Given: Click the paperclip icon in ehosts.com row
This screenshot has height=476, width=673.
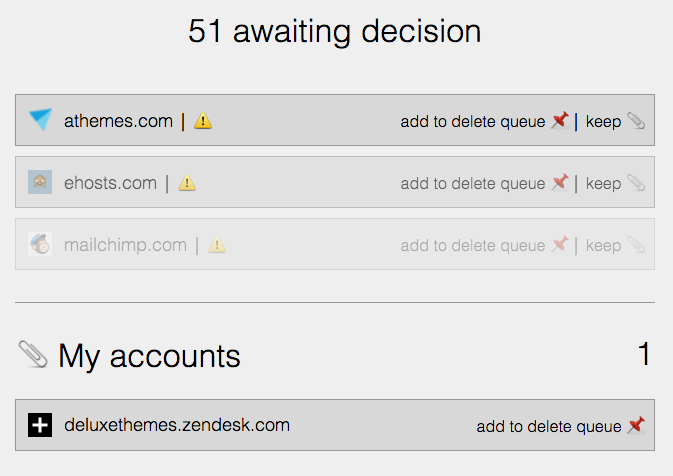Looking at the screenshot, I should tap(636, 183).
